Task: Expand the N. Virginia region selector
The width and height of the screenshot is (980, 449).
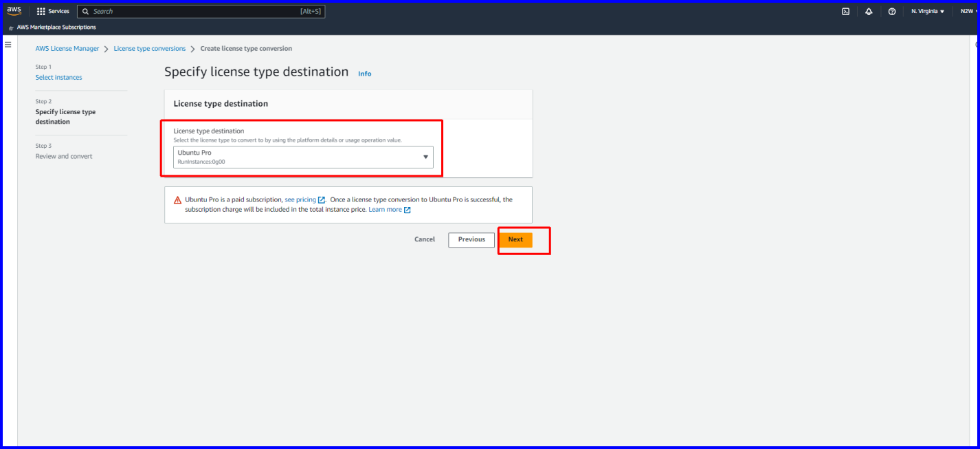Action: click(928, 12)
